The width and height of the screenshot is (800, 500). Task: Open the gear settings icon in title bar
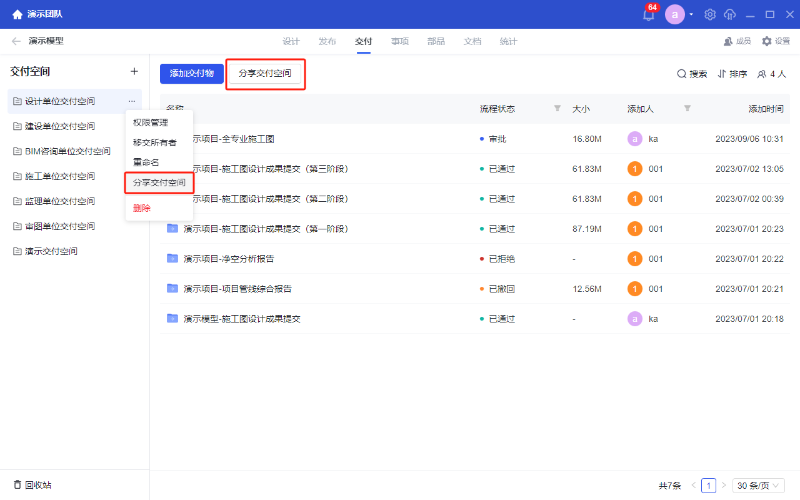point(710,14)
